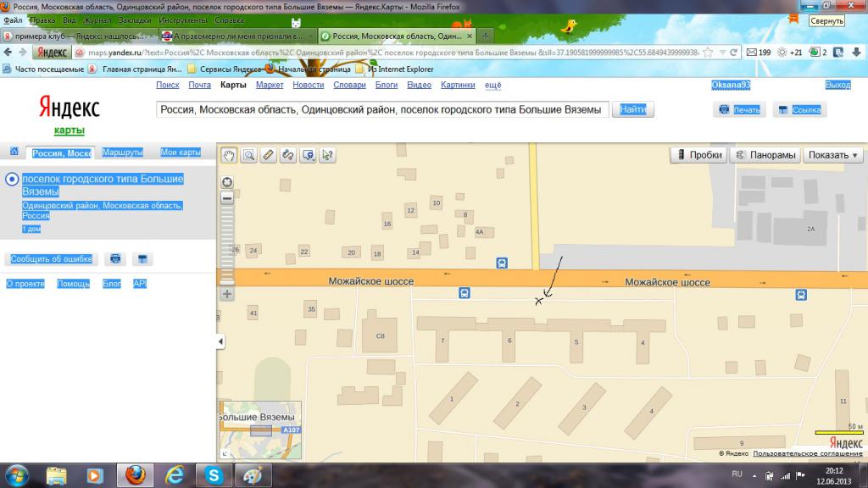Select the ruler distance measuring tool
The width and height of the screenshot is (868, 488).
(268, 156)
